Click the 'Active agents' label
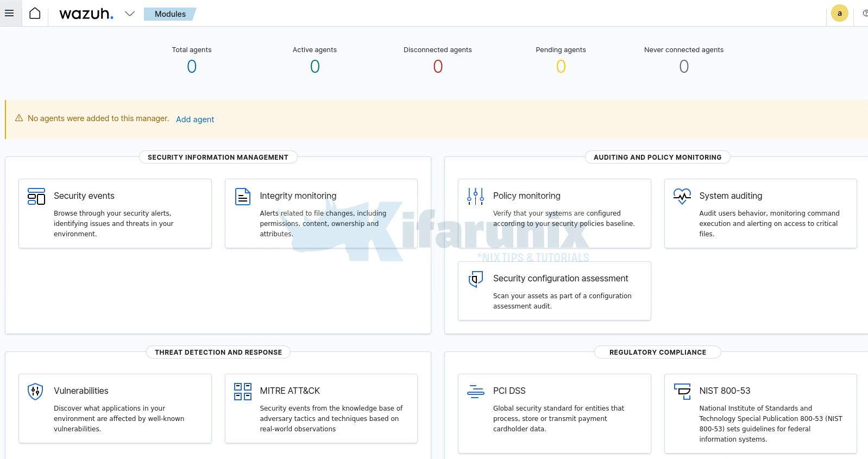 point(315,50)
